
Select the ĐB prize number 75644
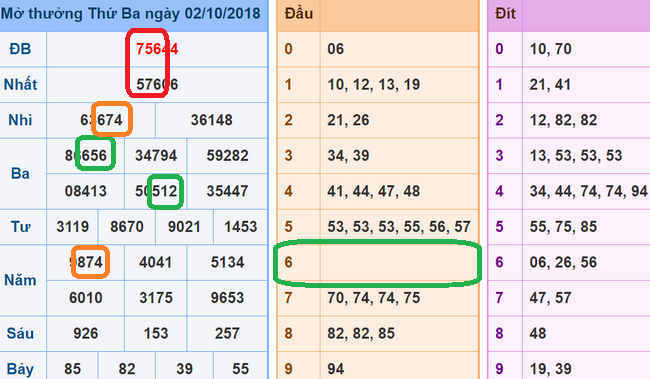point(157,49)
